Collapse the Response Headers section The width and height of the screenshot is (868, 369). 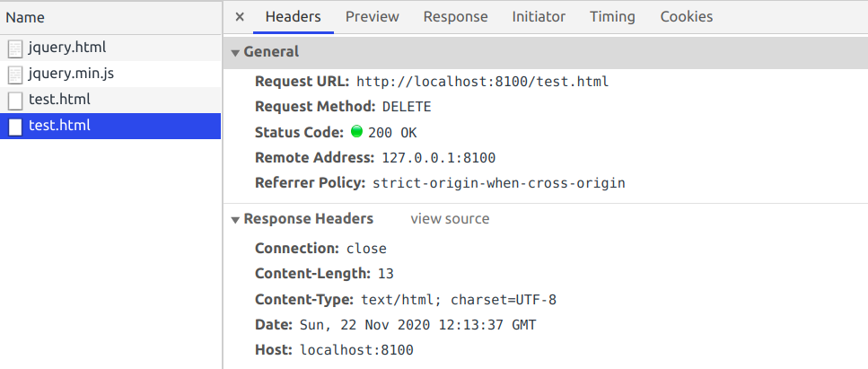click(x=236, y=219)
